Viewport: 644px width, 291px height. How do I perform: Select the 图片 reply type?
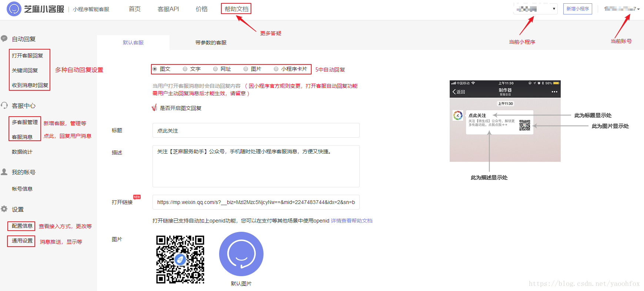tap(246, 69)
